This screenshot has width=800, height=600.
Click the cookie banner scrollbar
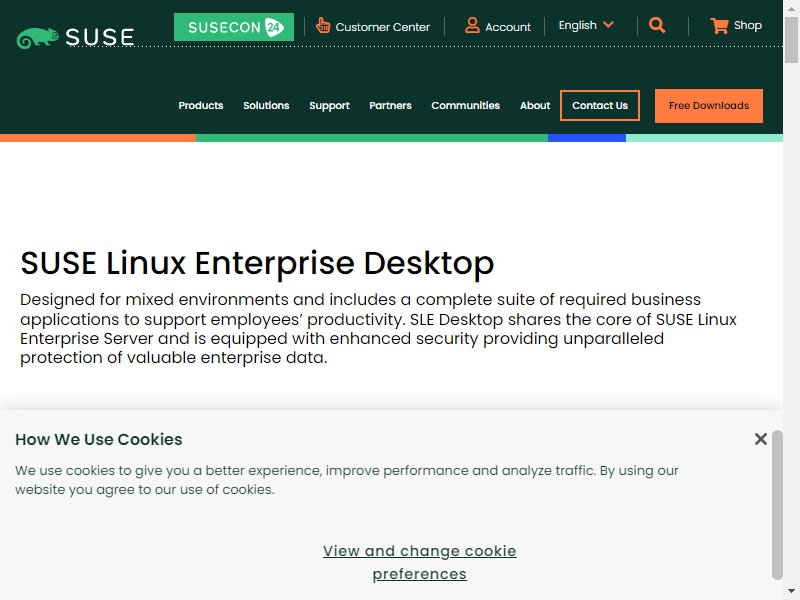(x=777, y=505)
